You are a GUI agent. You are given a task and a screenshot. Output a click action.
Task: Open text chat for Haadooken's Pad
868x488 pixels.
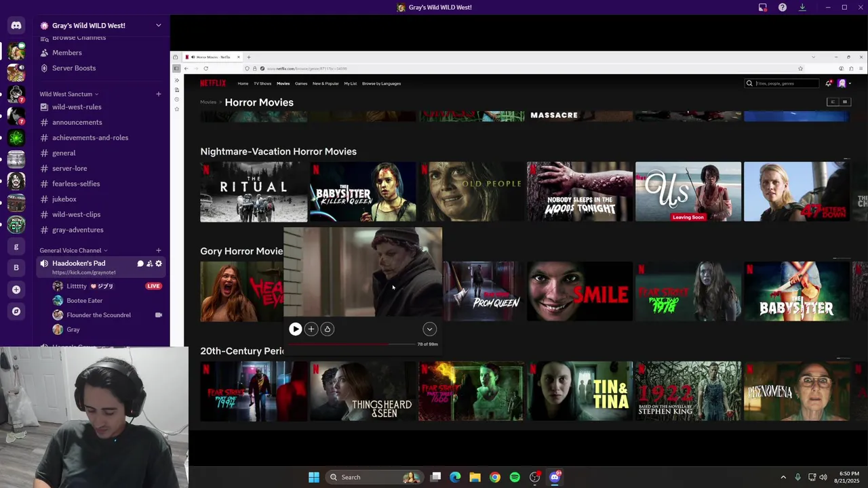coord(140,264)
